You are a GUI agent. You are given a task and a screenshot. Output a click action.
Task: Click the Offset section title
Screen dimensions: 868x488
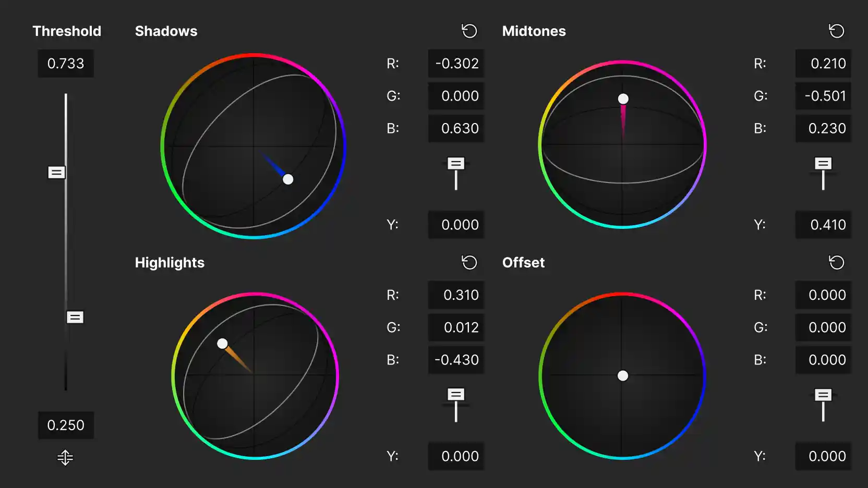pos(523,262)
